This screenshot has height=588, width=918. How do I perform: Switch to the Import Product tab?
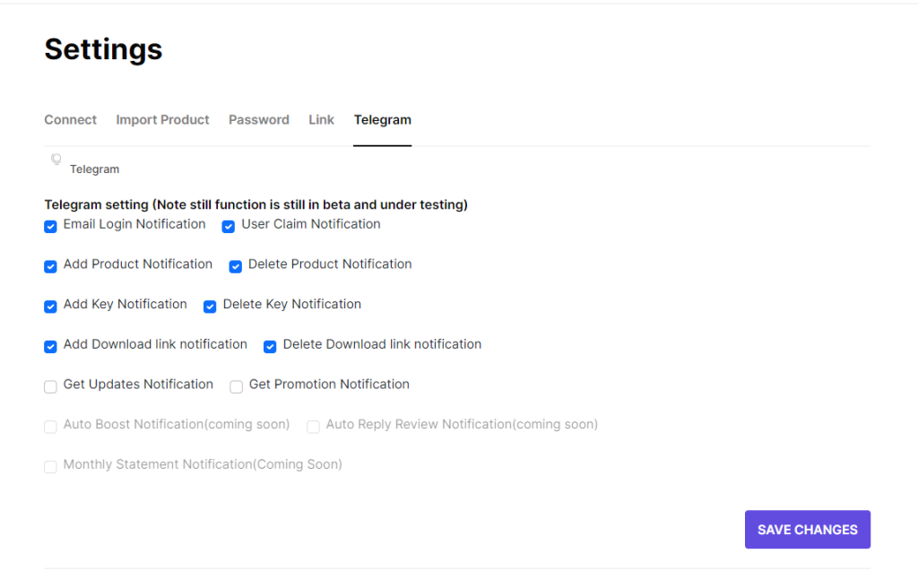tap(162, 120)
